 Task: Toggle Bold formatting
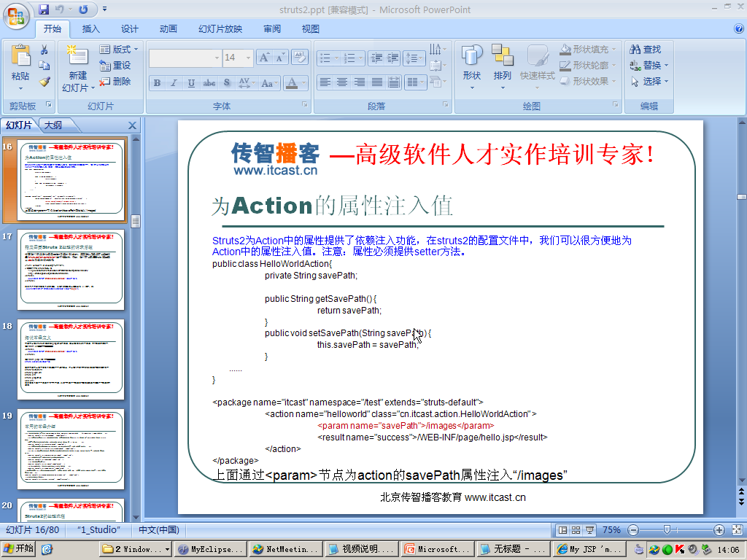click(158, 83)
